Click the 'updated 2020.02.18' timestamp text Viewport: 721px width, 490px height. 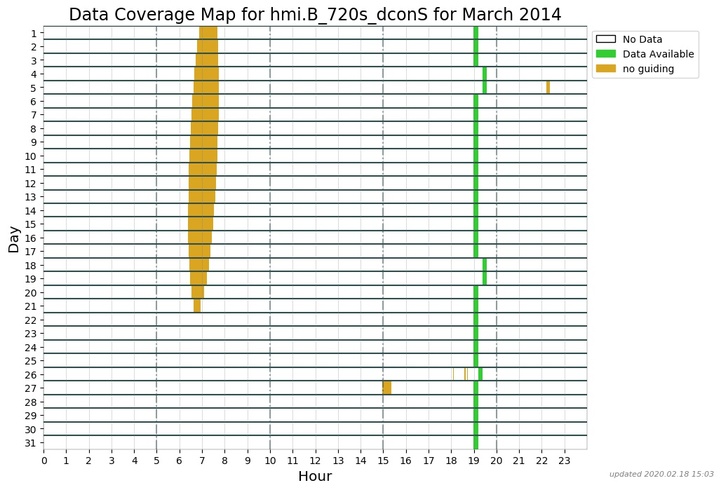pos(661,474)
